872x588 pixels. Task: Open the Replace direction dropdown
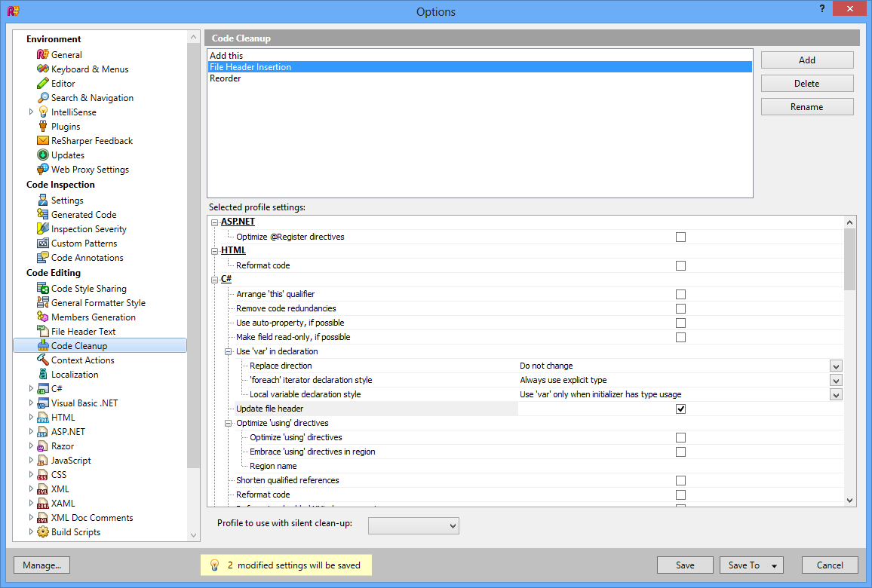(835, 366)
